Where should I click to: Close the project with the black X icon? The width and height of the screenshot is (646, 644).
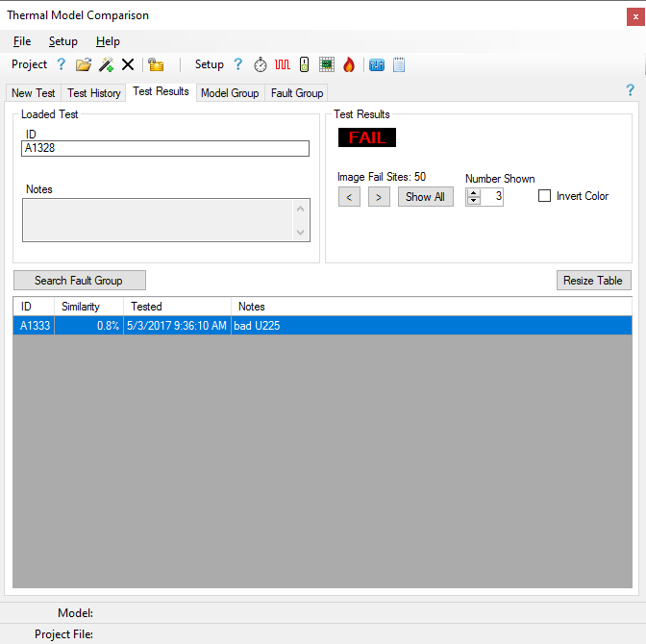coord(128,64)
